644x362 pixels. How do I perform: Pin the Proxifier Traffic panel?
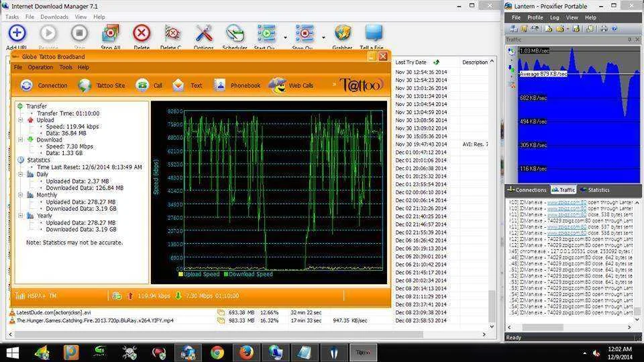630,40
